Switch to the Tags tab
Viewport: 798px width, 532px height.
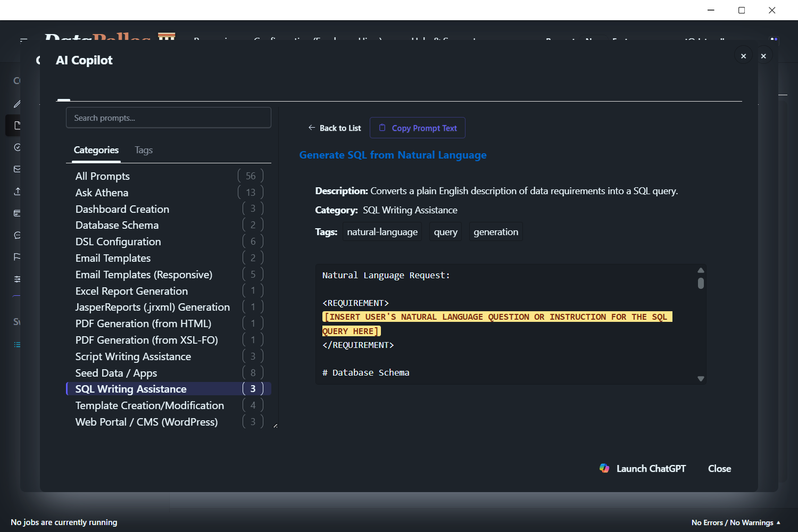(144, 150)
